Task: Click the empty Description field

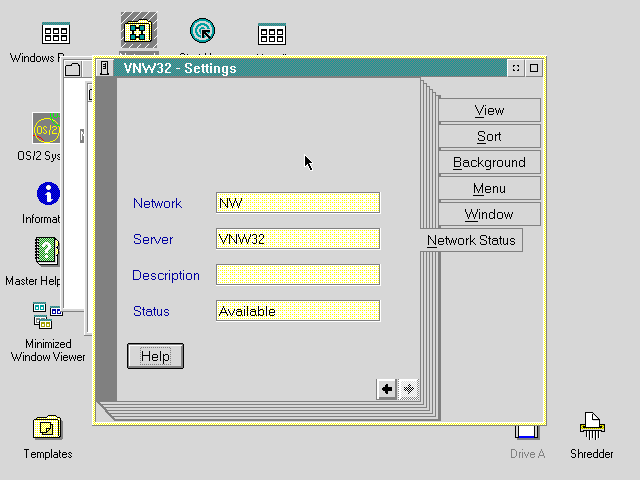Action: [298, 275]
